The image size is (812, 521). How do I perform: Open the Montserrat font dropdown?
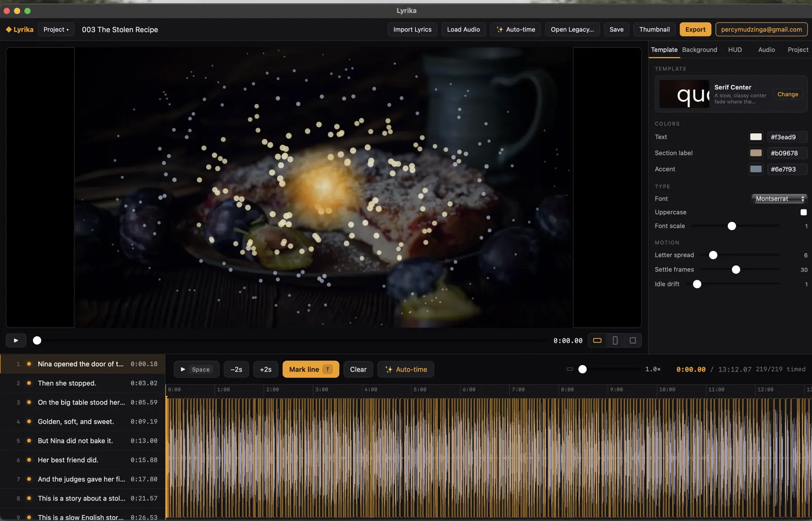779,199
